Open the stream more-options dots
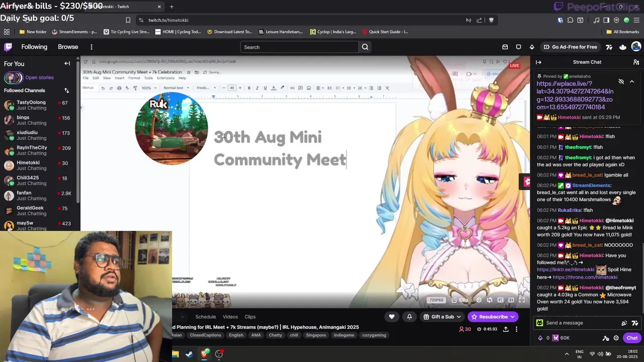This screenshot has height=362, width=644. click(x=516, y=329)
